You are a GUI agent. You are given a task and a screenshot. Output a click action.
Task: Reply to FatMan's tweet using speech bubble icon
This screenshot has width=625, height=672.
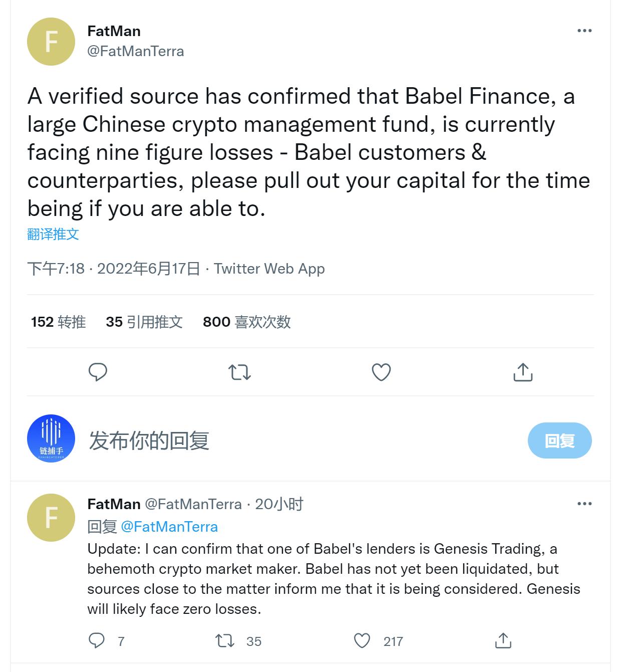pyautogui.click(x=98, y=372)
